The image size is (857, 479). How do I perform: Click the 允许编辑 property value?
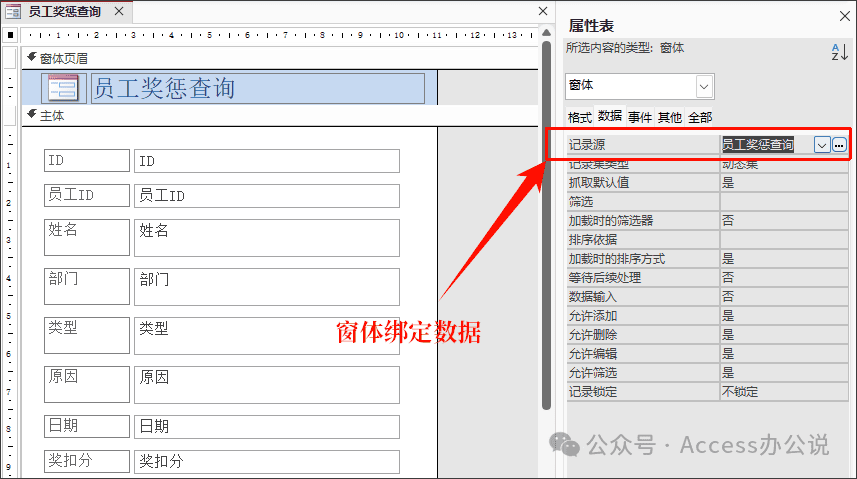(784, 354)
